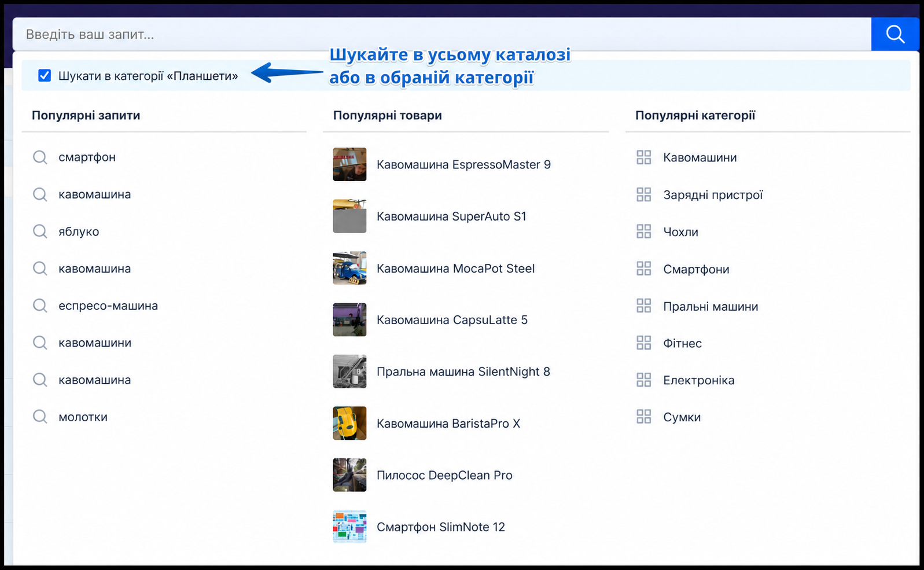This screenshot has width=924, height=570.
Task: Select popular query «кавомашини»
Action: click(95, 343)
